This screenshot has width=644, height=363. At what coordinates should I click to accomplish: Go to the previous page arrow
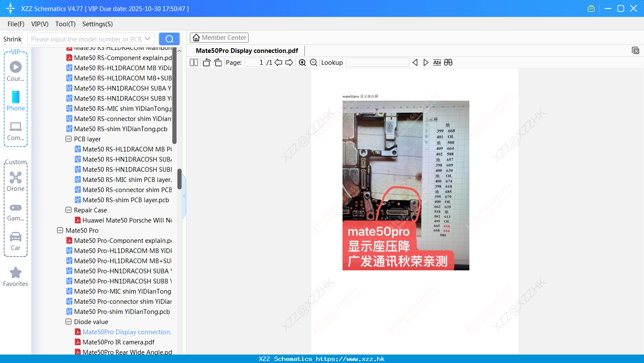[278, 63]
